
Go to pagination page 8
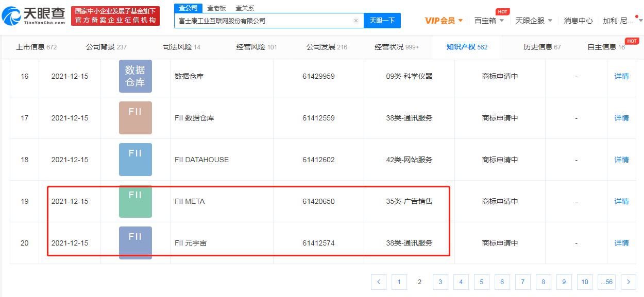pyautogui.click(x=544, y=282)
